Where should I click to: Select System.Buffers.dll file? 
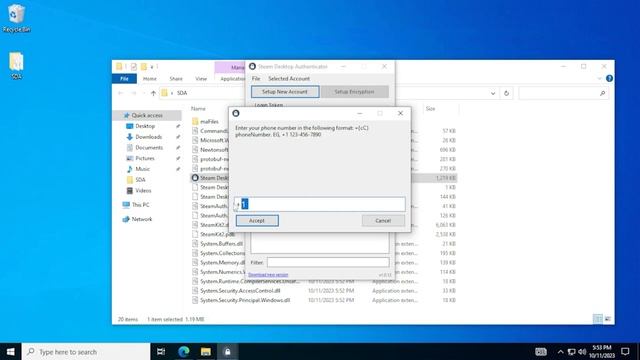221,244
